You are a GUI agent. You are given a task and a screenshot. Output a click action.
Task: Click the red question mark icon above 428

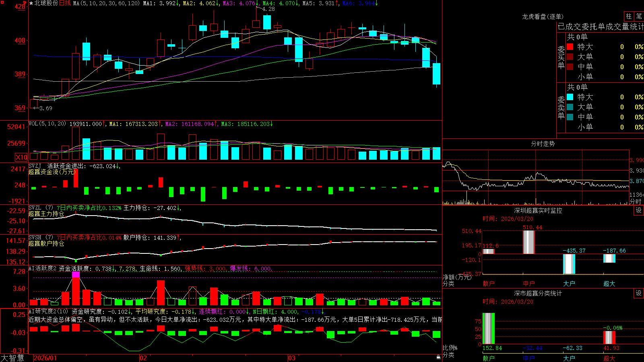pos(25,3)
